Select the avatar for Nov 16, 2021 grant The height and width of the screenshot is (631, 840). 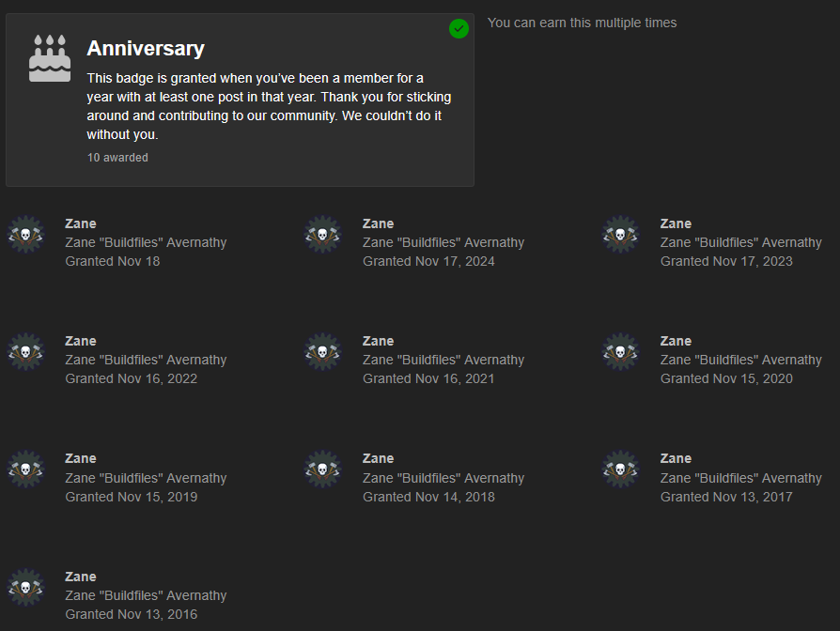coord(322,352)
